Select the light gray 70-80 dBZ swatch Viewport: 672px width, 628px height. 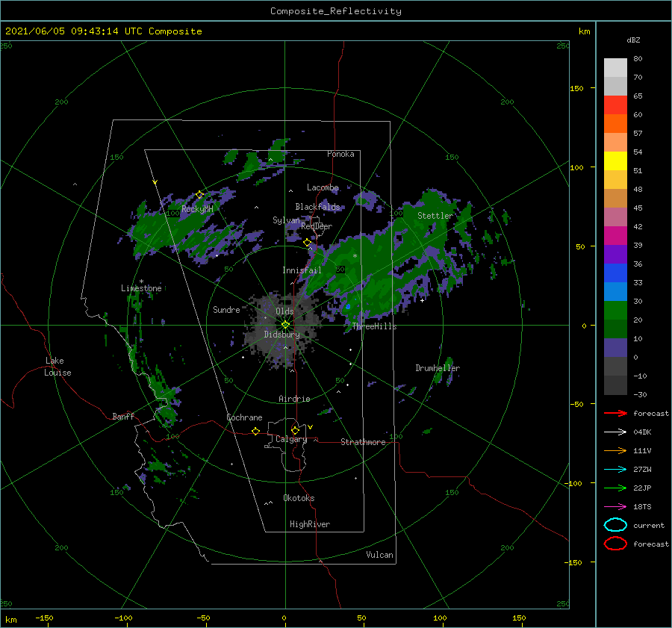[x=615, y=68]
